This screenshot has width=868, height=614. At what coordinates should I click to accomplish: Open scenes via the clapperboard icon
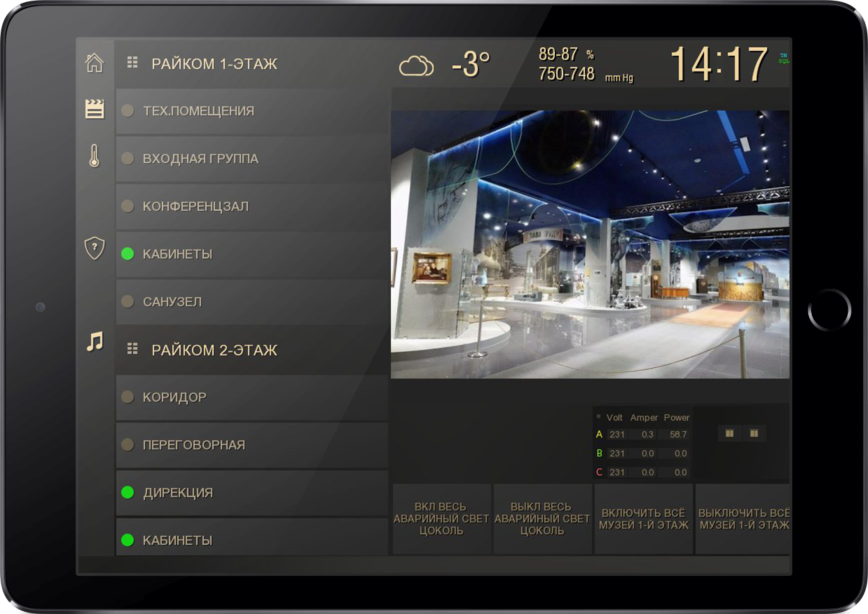(x=94, y=108)
